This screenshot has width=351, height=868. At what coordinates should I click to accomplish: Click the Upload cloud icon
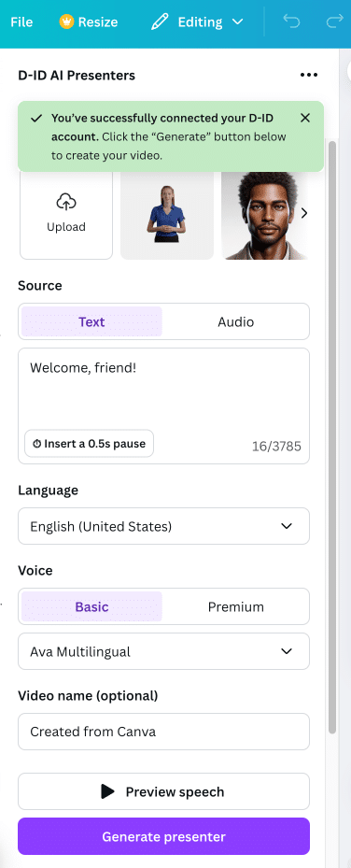(66, 202)
